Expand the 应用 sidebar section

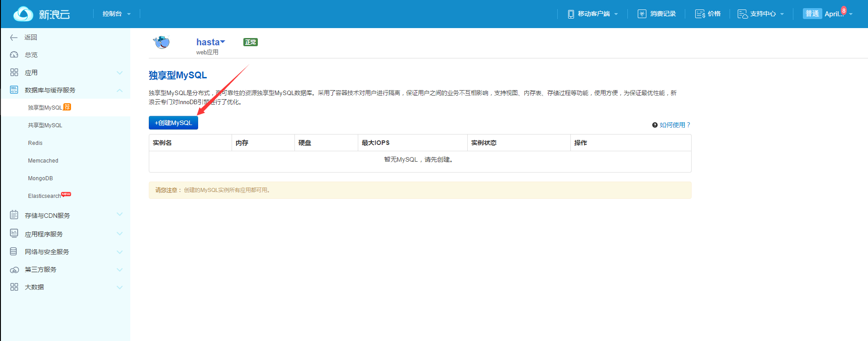[119, 72]
